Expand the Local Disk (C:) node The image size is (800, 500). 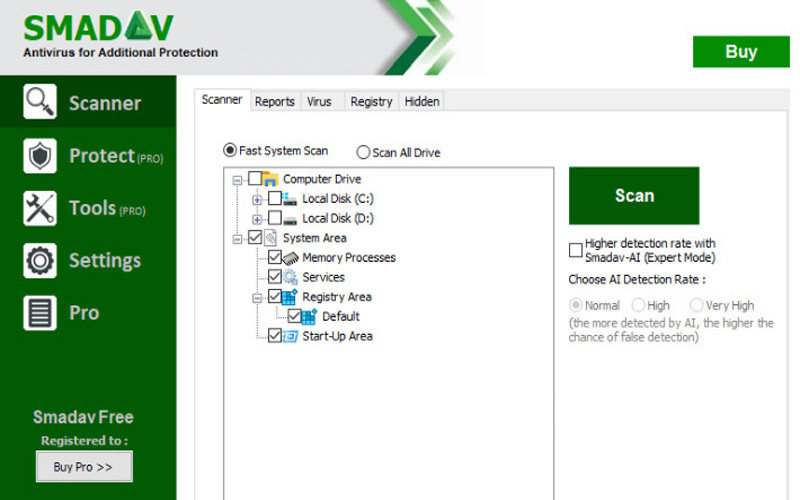click(257, 200)
